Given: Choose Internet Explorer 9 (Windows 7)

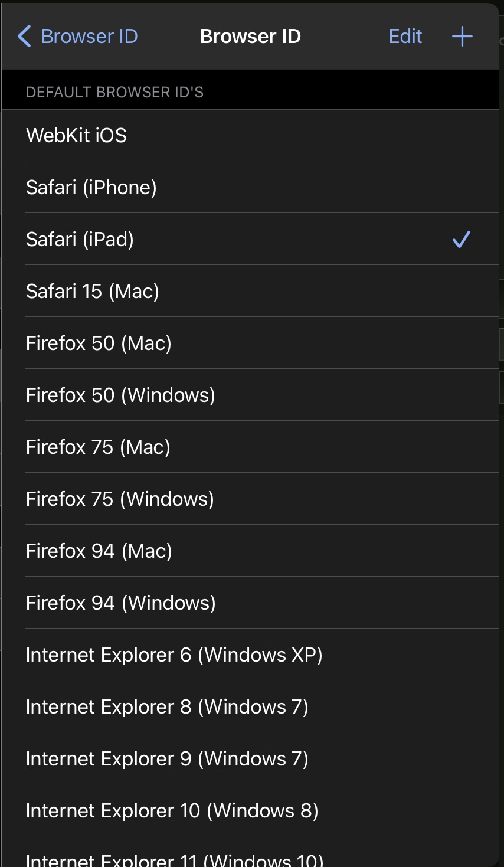Looking at the screenshot, I should coord(251,758).
